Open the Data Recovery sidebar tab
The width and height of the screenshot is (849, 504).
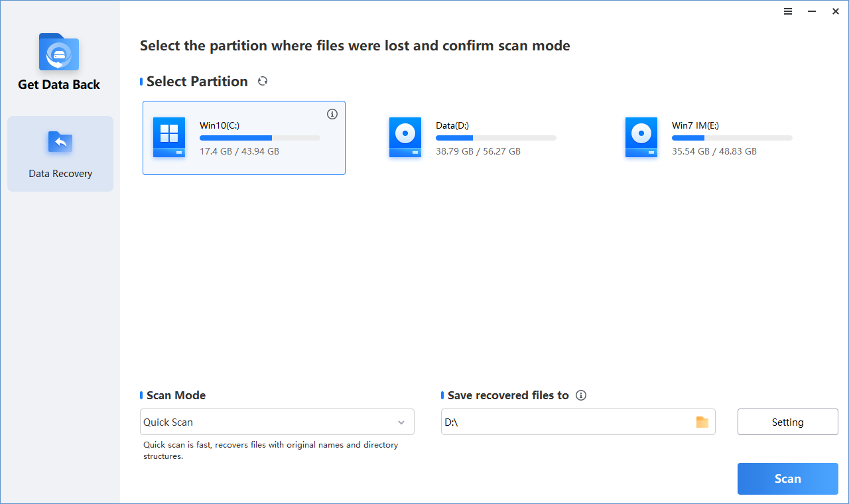[x=60, y=154]
